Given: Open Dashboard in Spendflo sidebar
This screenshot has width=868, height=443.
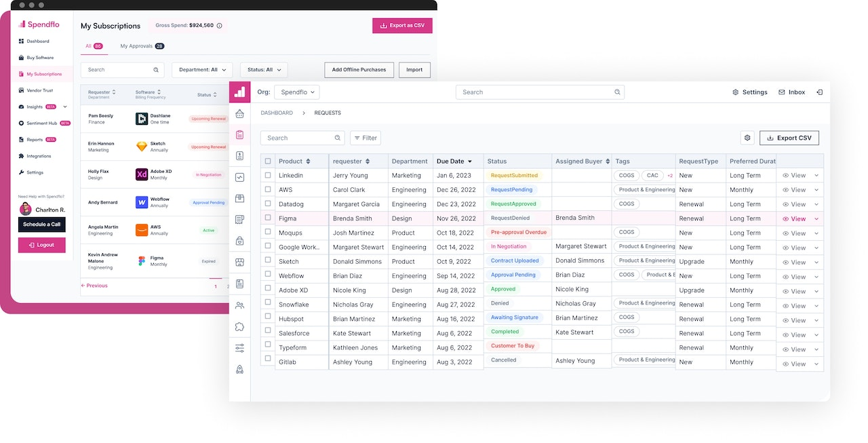Looking at the screenshot, I should point(34,41).
